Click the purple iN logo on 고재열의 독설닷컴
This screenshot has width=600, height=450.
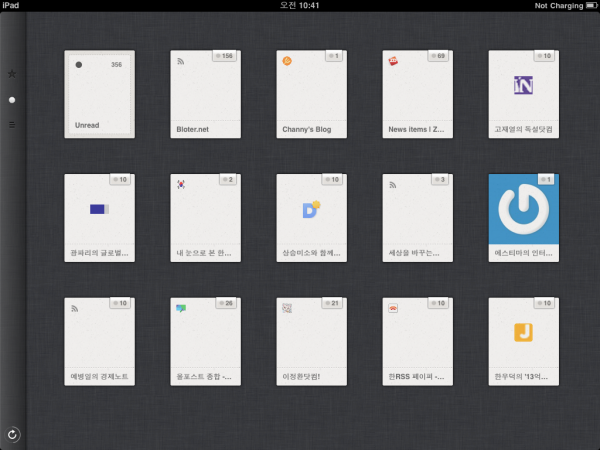523,85
